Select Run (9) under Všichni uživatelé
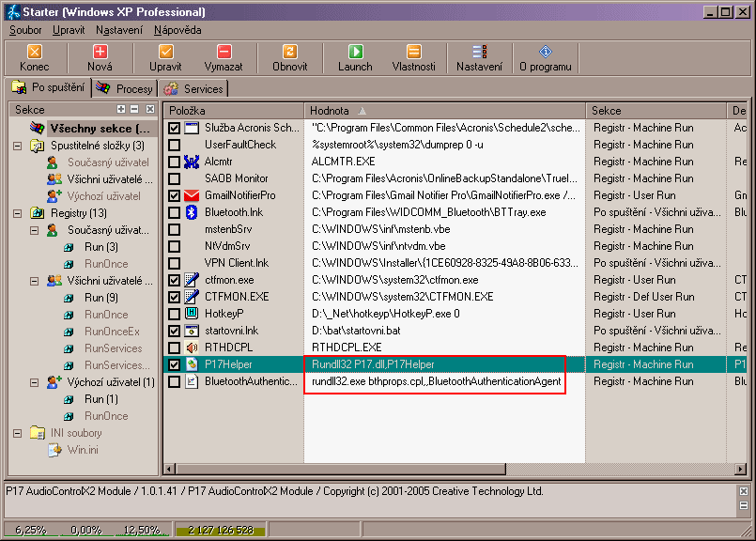This screenshot has height=541, width=756. 101,298
